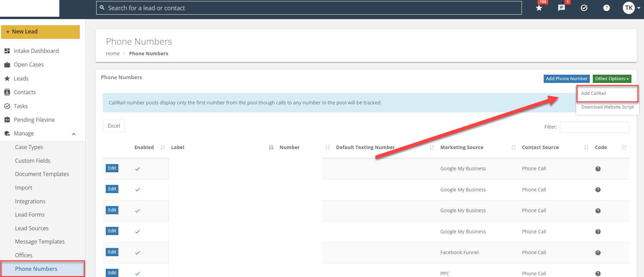Click the search magnifier icon
The height and width of the screenshot is (277, 644).
(x=102, y=8)
